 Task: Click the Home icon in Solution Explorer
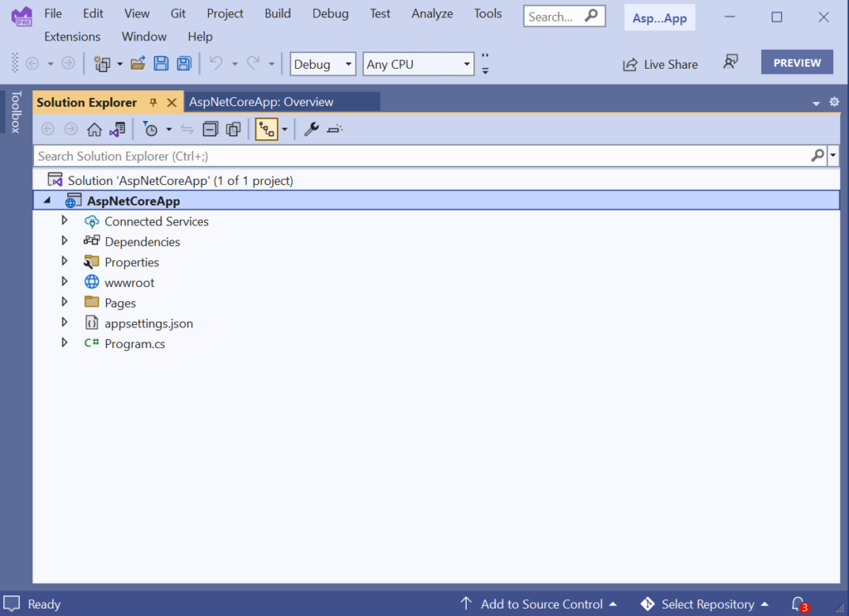(95, 129)
